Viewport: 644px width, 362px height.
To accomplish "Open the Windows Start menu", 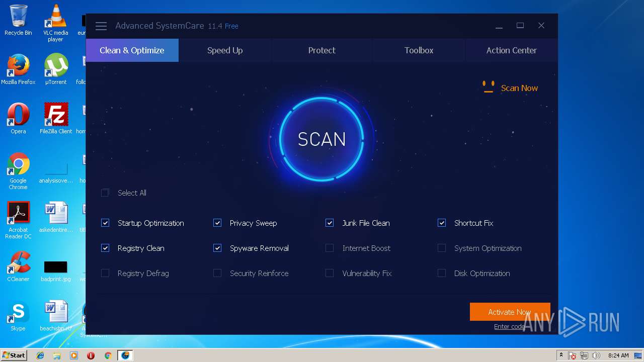I will click(x=14, y=355).
